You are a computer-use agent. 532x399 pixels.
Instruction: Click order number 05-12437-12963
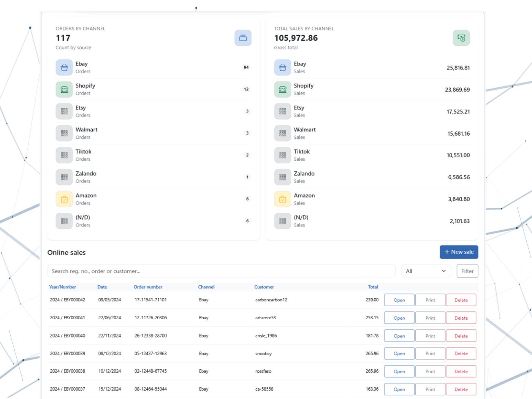point(150,354)
